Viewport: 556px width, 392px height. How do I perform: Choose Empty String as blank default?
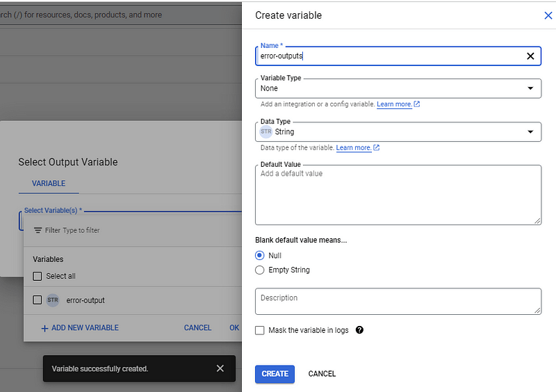tap(260, 270)
